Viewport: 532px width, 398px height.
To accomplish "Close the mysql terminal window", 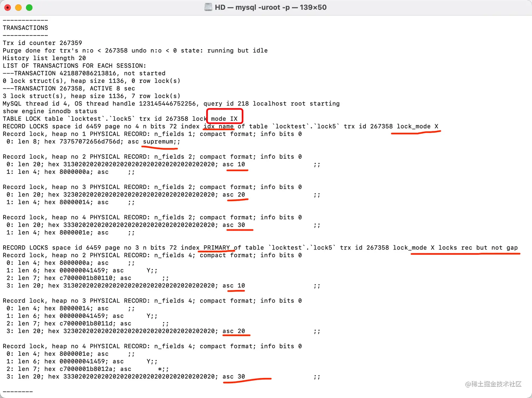I will 7,7.
